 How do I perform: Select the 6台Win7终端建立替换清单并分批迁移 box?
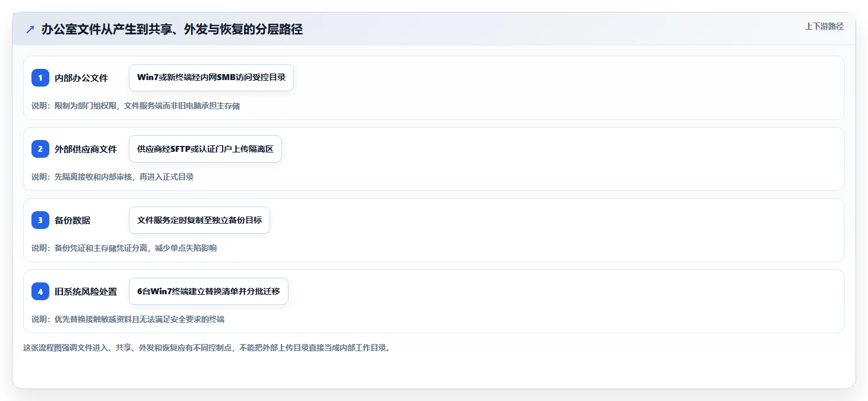(x=208, y=291)
